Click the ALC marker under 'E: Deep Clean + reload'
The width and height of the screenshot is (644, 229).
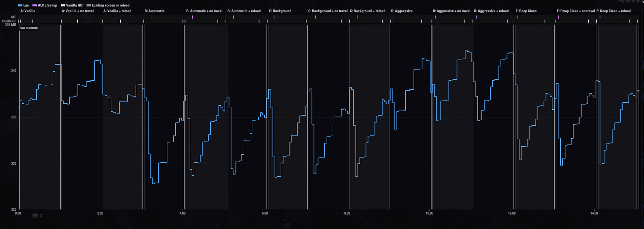600,17
